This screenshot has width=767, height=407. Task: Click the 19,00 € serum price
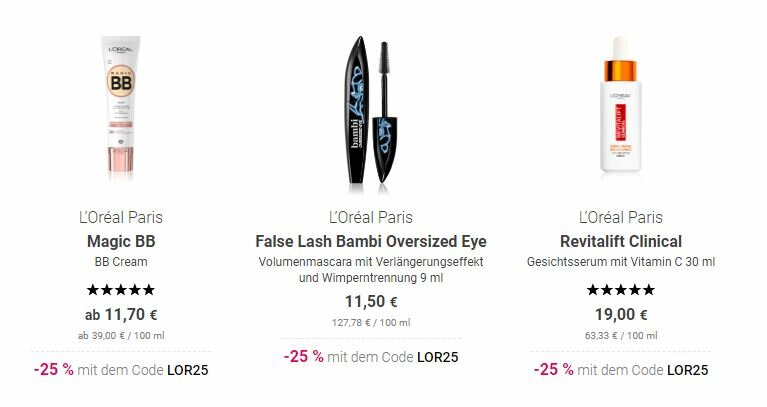click(x=621, y=315)
